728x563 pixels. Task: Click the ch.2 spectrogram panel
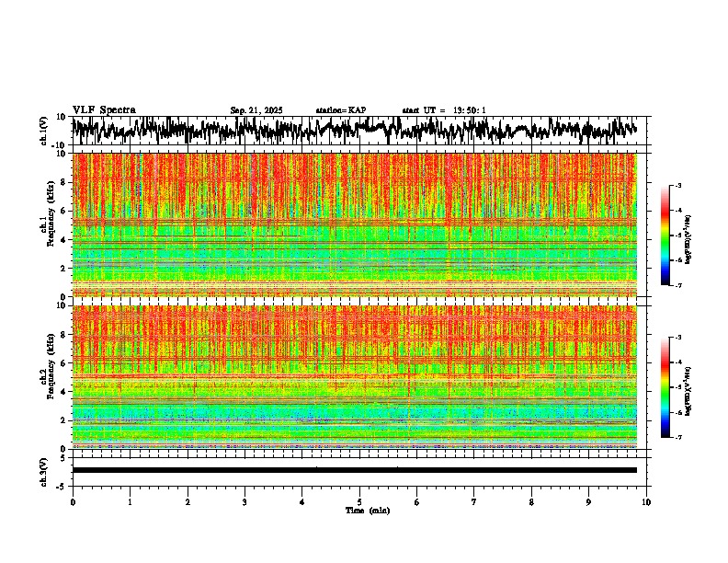pyautogui.click(x=355, y=377)
